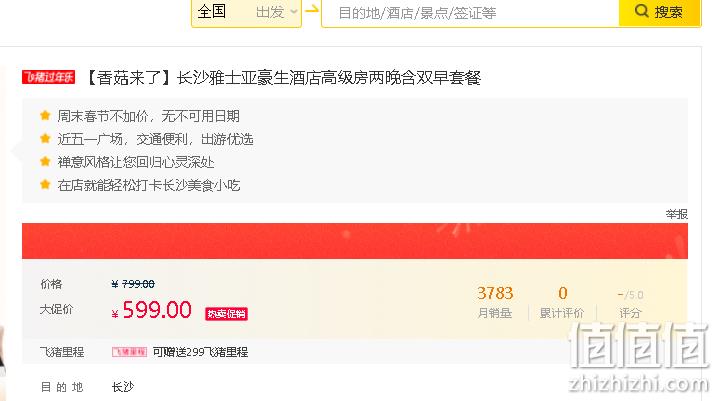Click the star beside 禅意风格 highlight
Image resolution: width=718 pixels, height=401 pixels.
click(x=45, y=161)
